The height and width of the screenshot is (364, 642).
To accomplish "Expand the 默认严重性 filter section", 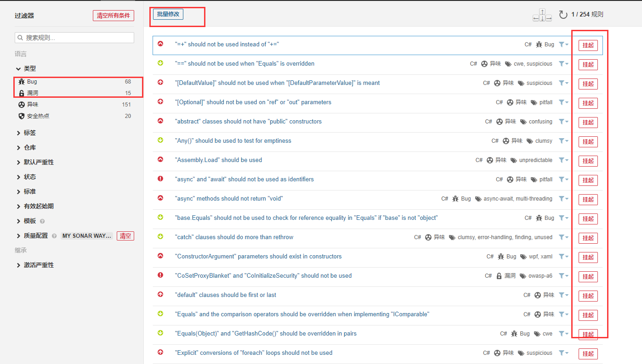I will 39,162.
